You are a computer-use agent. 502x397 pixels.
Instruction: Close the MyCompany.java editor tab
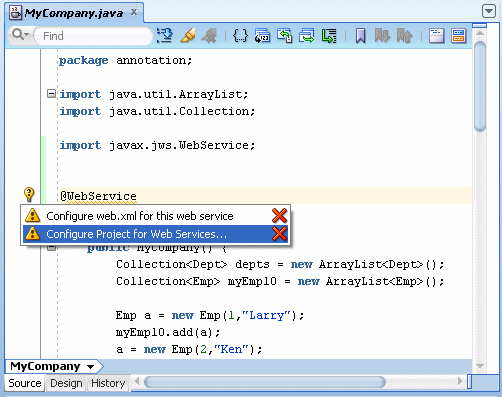coord(134,12)
